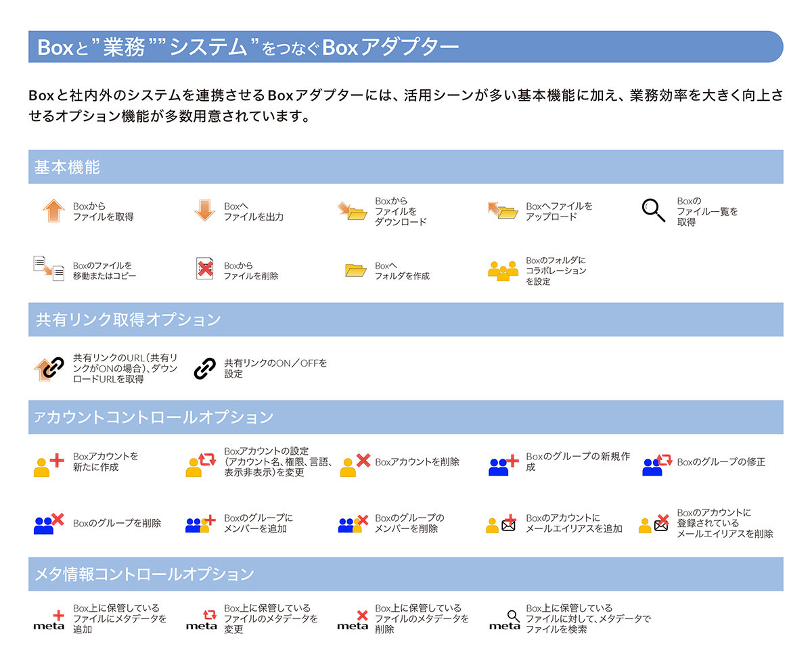Click the orange down-arrow 'Boxへファイルを出力' icon
The image size is (812, 659).
click(x=204, y=210)
